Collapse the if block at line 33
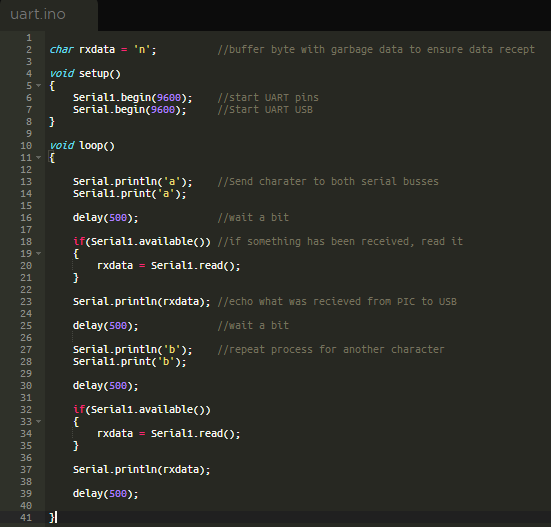Screen dimensions: 551x527 tap(39, 421)
